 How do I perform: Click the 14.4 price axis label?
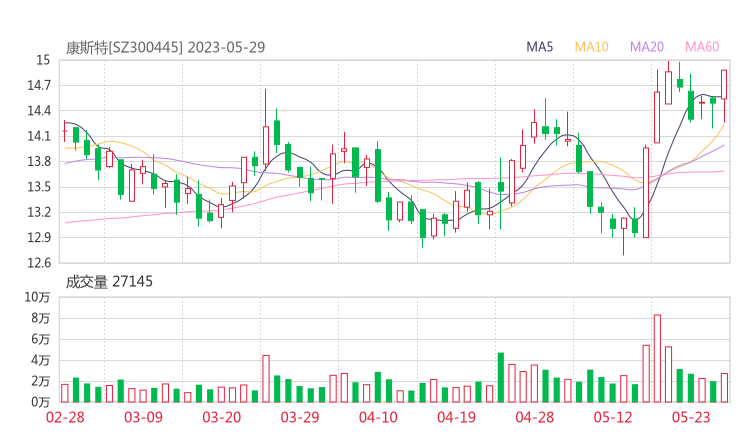(39, 111)
